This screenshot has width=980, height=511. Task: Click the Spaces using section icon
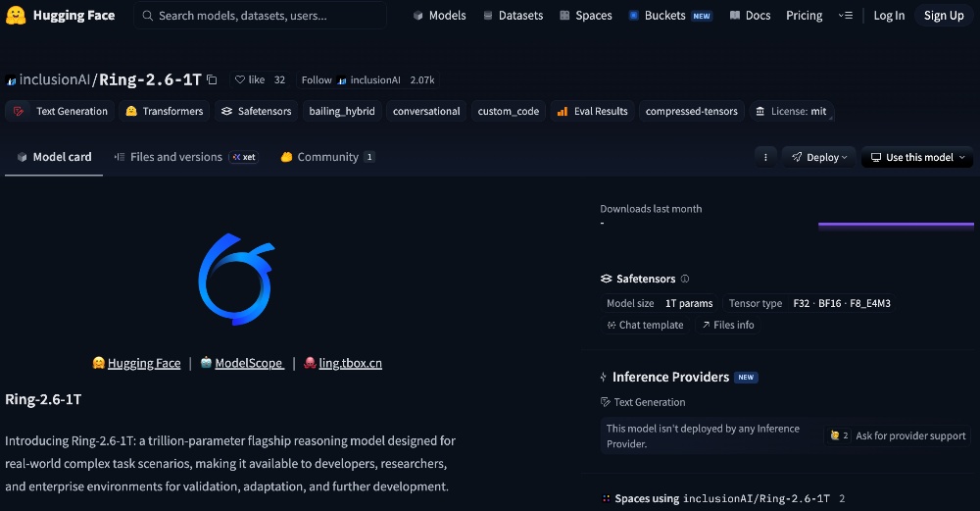(x=606, y=498)
